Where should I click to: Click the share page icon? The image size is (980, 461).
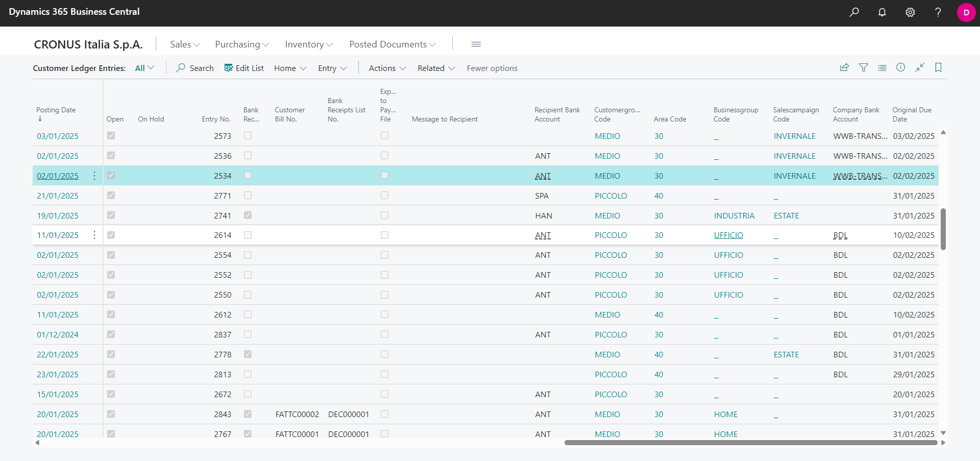pyautogui.click(x=844, y=67)
